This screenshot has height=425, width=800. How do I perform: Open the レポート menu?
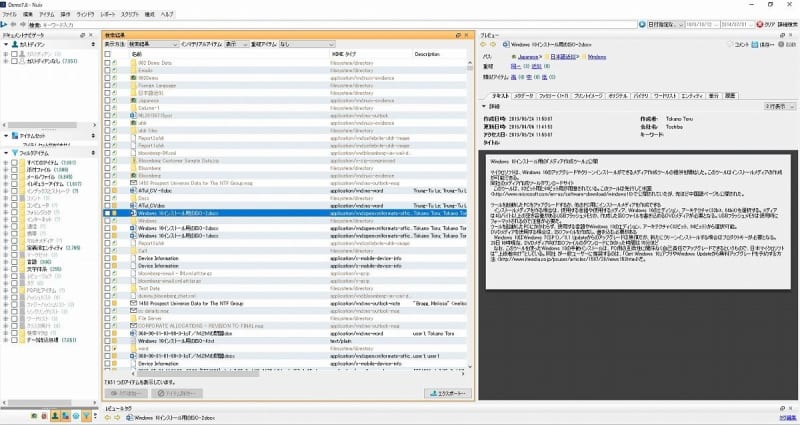(107, 14)
